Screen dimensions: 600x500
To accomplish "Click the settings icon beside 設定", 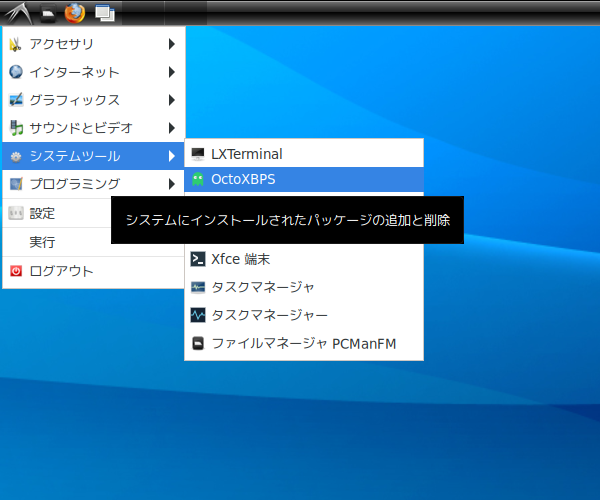I will pyautogui.click(x=16, y=213).
